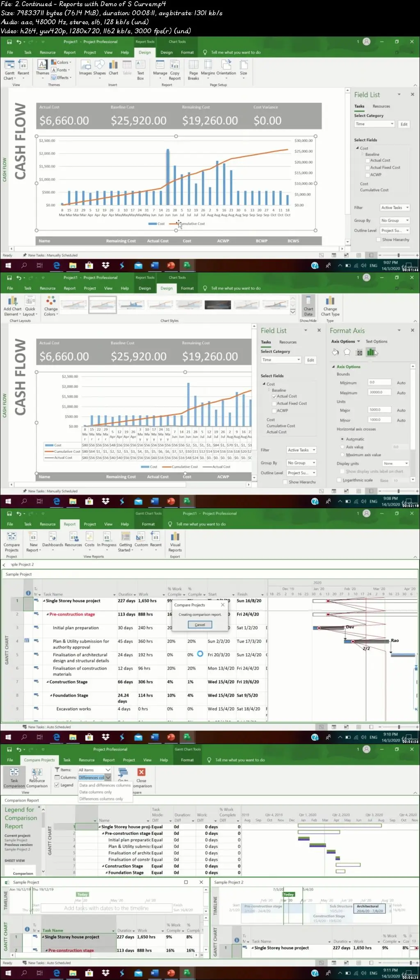Screen dimensions: 420x980
Task: Select the dark black chart style thumbnail
Action: click(218, 304)
